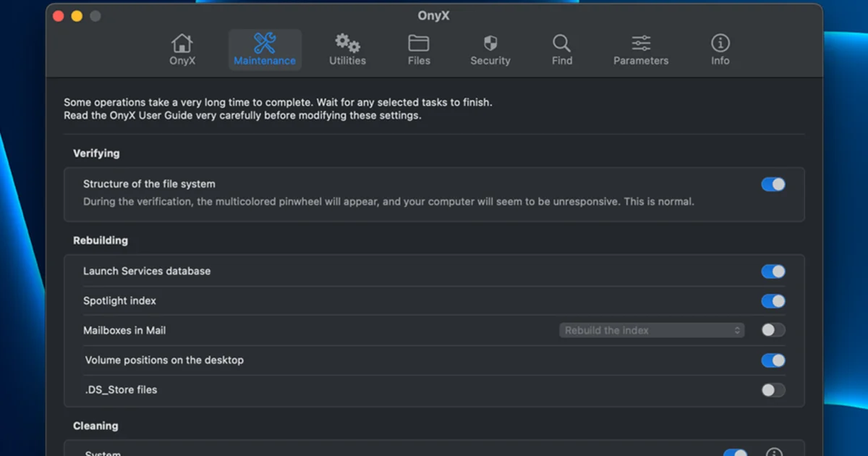
Task: Toggle Structure of the file system switch
Action: [773, 185]
